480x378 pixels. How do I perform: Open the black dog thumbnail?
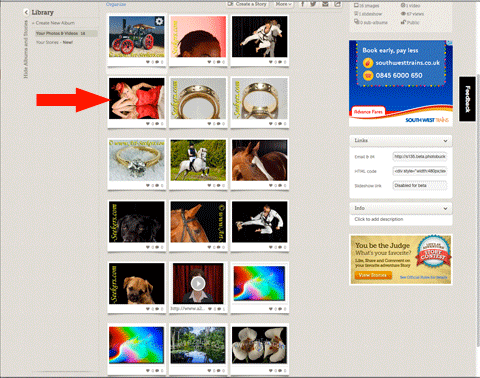tap(137, 222)
